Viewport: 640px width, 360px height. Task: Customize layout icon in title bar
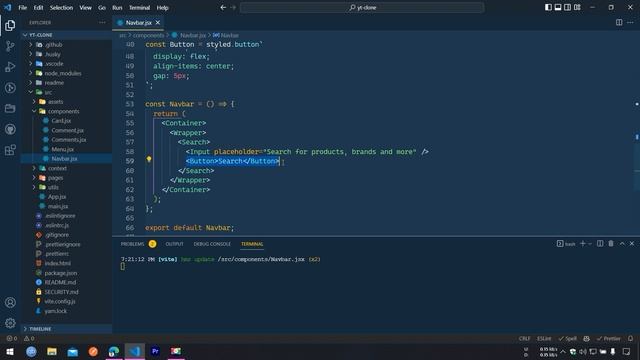(577, 7)
